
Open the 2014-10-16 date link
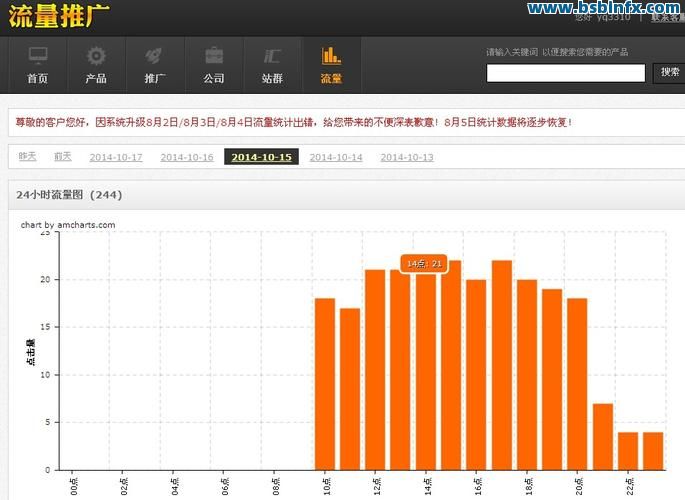(187, 157)
